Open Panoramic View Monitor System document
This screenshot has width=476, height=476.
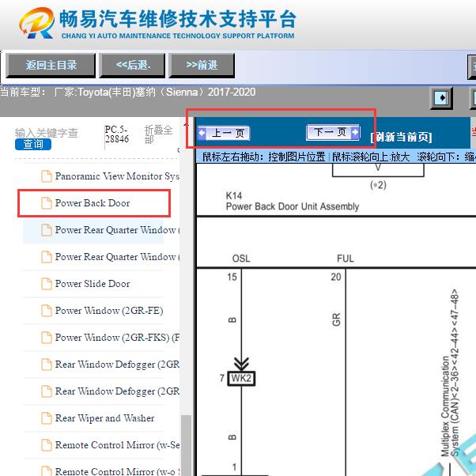117,176
